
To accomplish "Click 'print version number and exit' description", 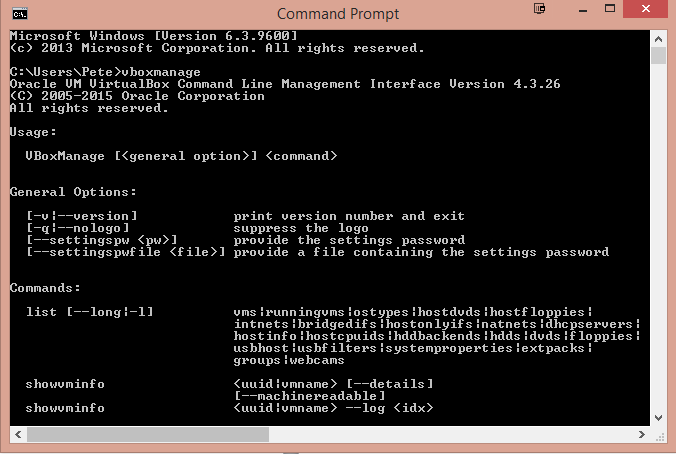I will pyautogui.click(x=349, y=216).
